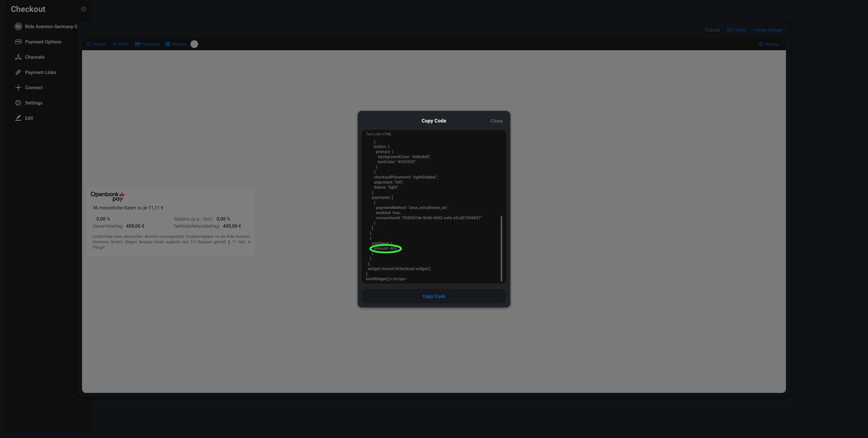Click the backgroundColor "#e8e8e8" code line
The width and height of the screenshot is (868, 438).
404,157
